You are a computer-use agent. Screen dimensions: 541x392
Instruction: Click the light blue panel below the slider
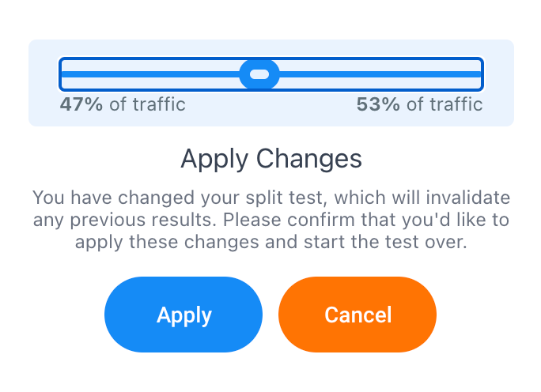tap(271, 119)
